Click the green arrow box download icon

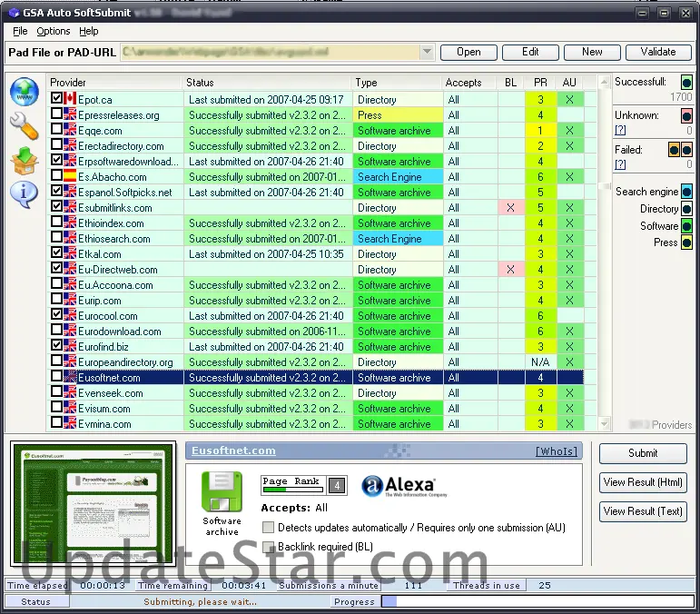pyautogui.click(x=25, y=161)
